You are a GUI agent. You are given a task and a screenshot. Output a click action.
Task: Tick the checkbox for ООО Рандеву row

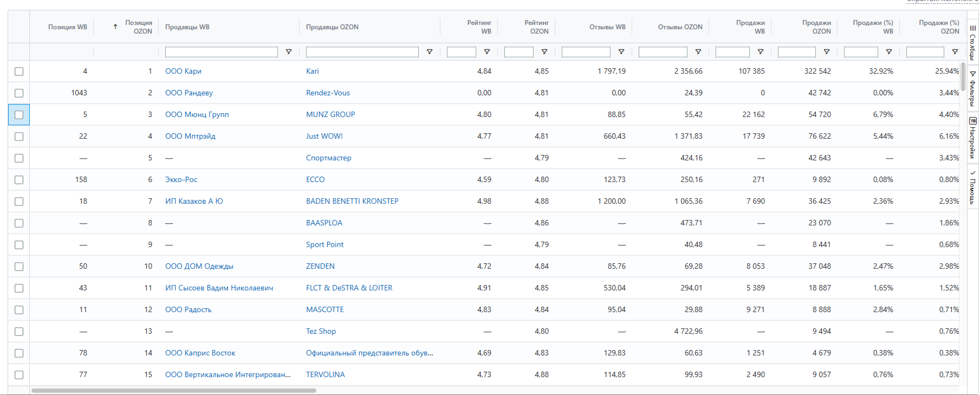(x=19, y=93)
